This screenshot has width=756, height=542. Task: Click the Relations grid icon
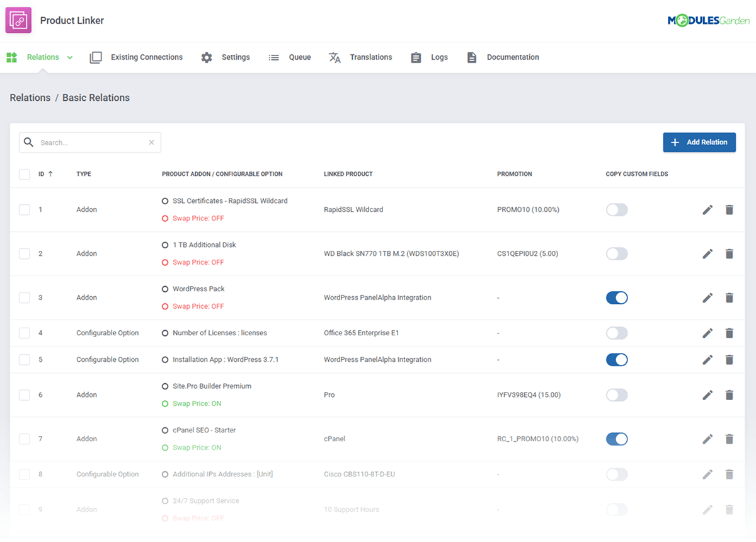[x=11, y=57]
